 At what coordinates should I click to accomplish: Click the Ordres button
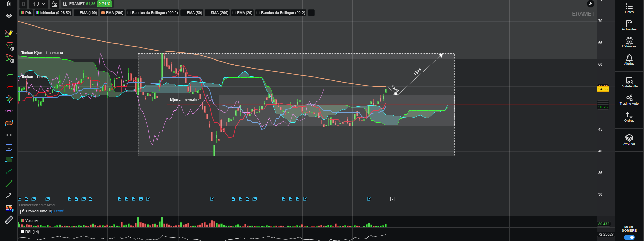click(x=629, y=117)
